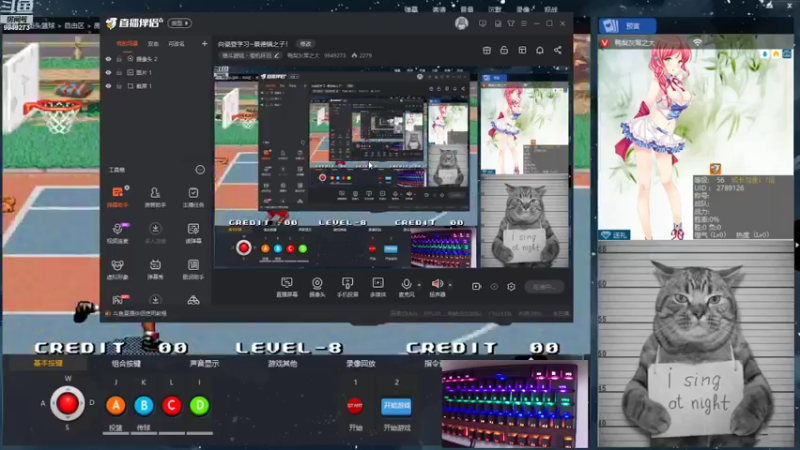Viewport: 800px width, 450px height.
Task: Click the orange A game button
Action: (116, 405)
